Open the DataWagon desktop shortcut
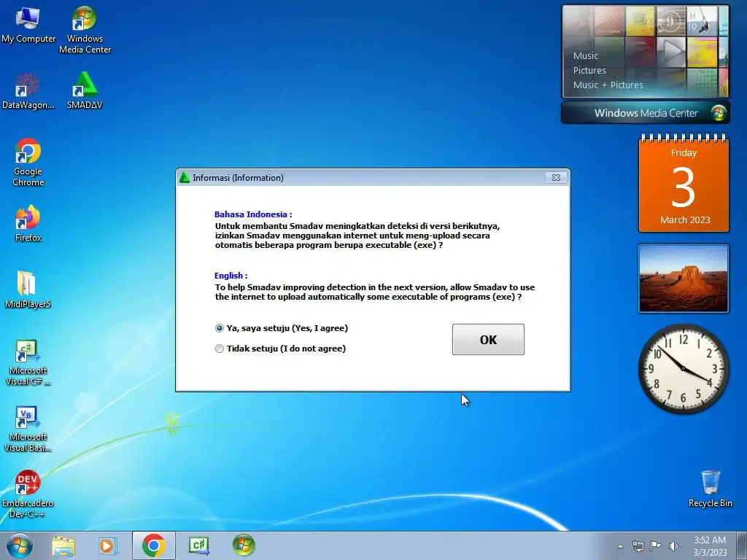Screen dimensions: 747x560 (x=28, y=91)
